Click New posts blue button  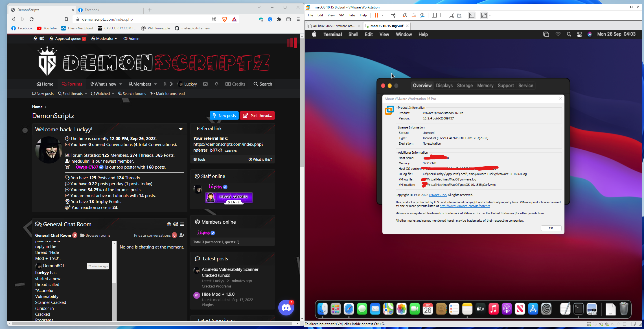tap(224, 116)
